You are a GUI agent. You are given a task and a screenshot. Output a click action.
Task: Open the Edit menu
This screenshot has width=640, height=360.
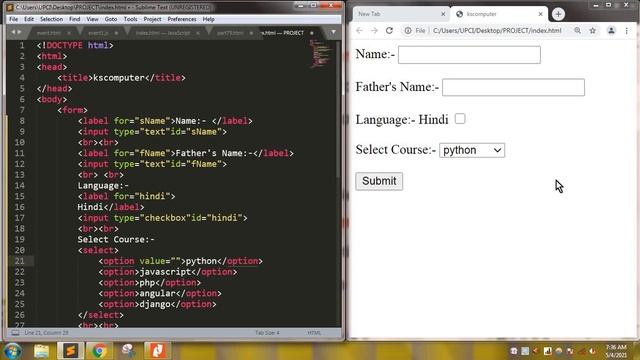pos(29,19)
